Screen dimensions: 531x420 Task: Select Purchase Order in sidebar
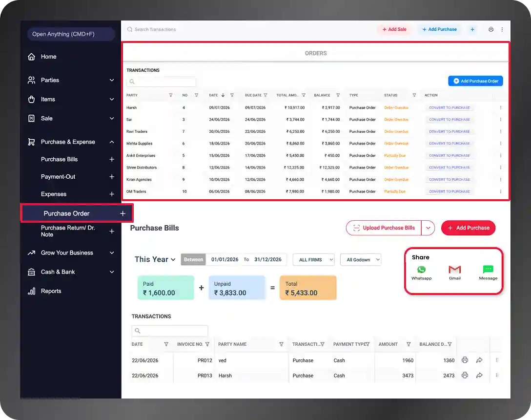[77, 213]
